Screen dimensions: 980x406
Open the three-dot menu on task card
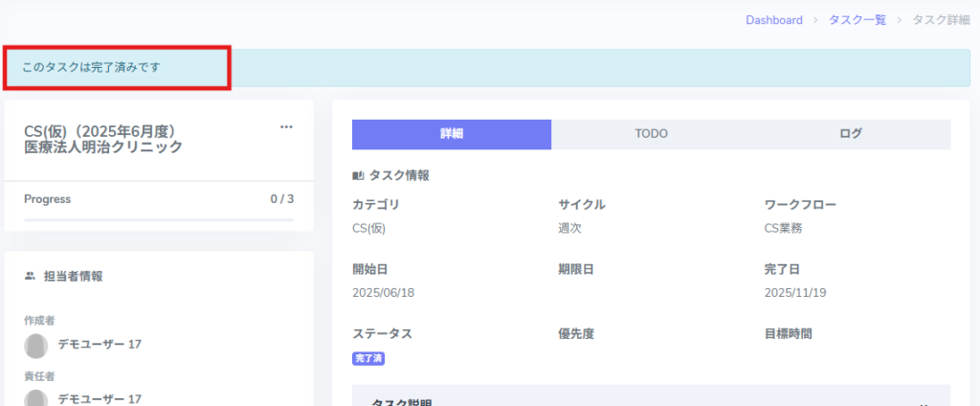click(286, 126)
